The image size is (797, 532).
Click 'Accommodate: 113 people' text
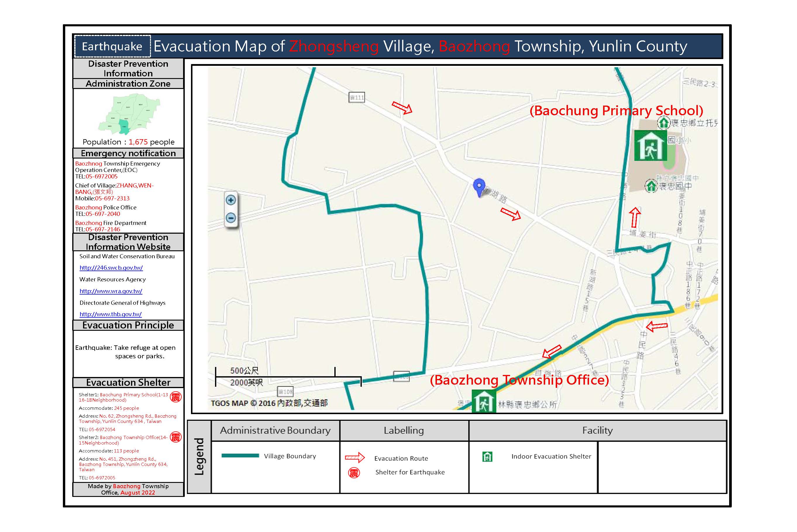[109, 451]
